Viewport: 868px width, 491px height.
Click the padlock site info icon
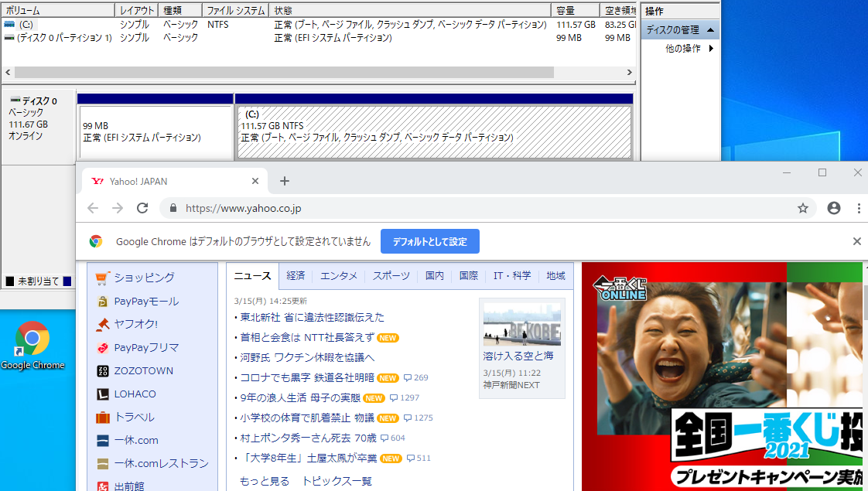[173, 208]
